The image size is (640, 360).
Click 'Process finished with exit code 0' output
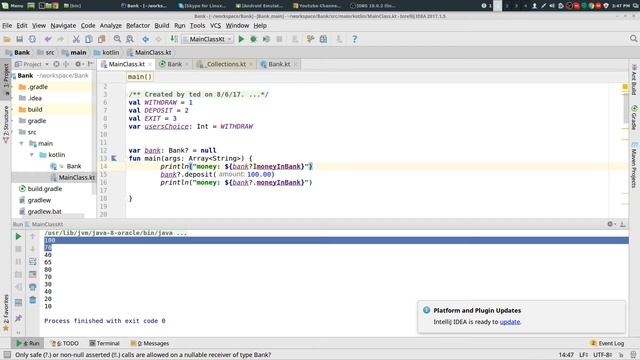(105, 321)
